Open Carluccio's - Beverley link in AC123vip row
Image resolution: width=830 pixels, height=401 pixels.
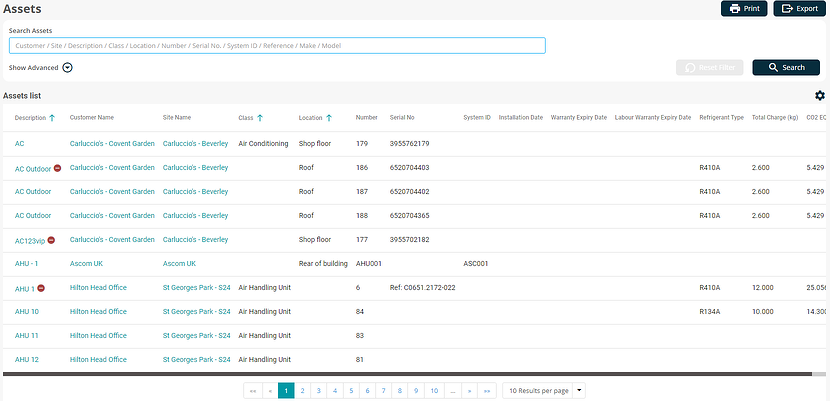point(195,240)
